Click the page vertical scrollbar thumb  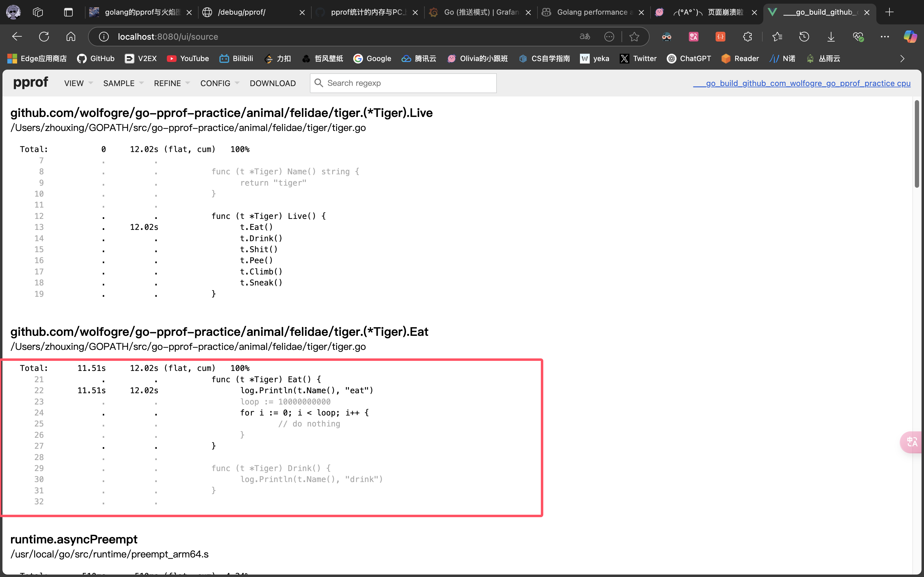point(917,144)
